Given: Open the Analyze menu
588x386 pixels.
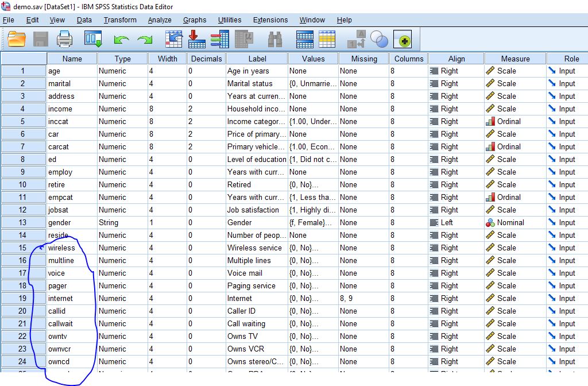Looking at the screenshot, I should click(x=160, y=20).
